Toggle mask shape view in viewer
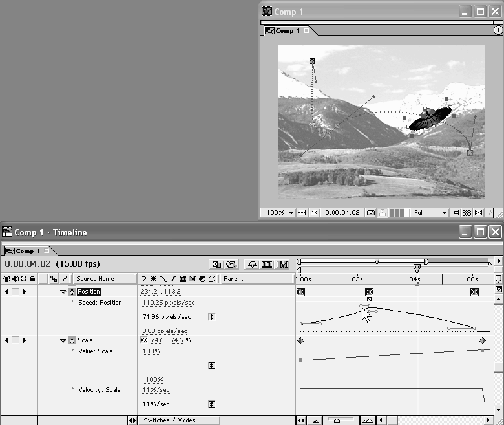Viewport: 504px width, 425px height. (x=314, y=212)
